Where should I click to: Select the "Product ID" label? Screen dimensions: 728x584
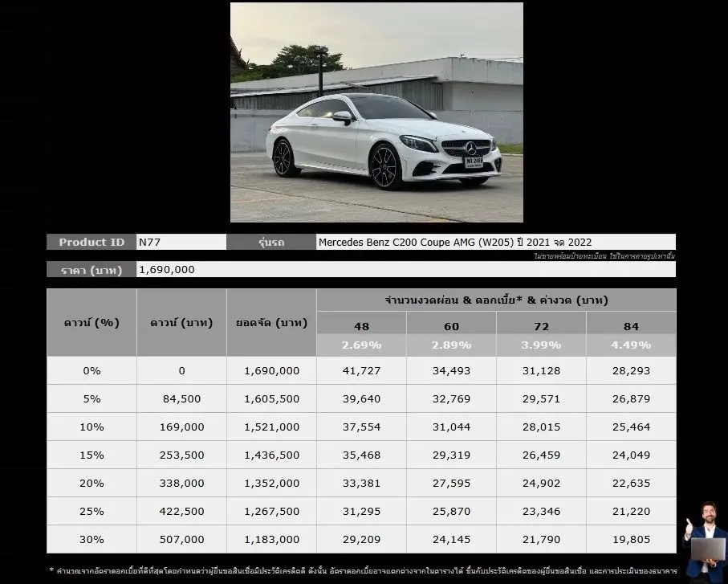[92, 242]
